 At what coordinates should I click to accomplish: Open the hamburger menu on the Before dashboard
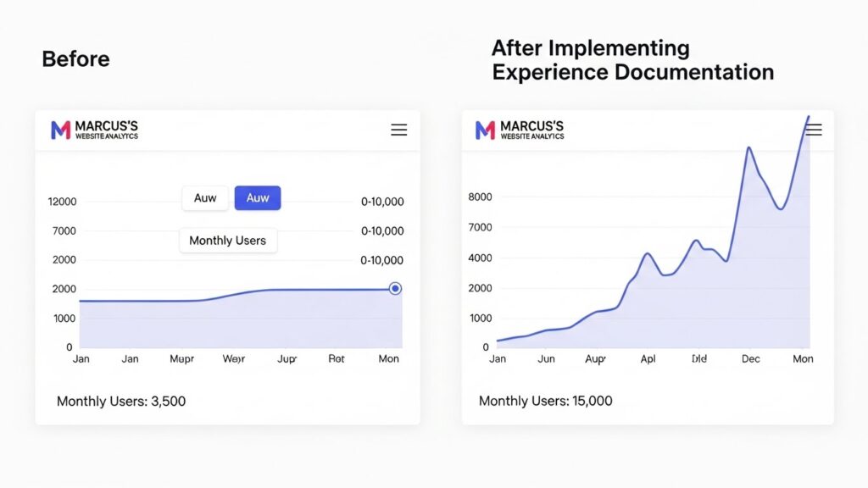[x=398, y=130]
